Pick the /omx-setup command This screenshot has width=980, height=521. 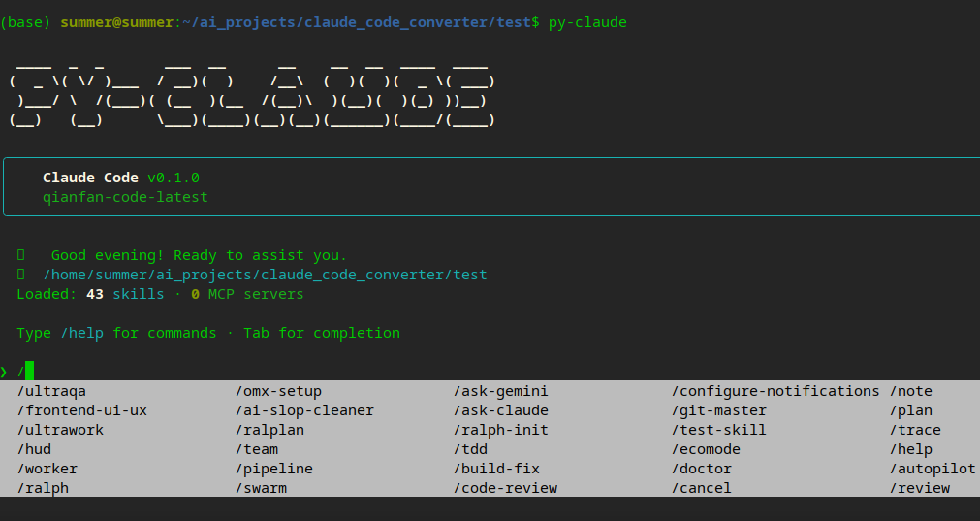[x=279, y=391]
